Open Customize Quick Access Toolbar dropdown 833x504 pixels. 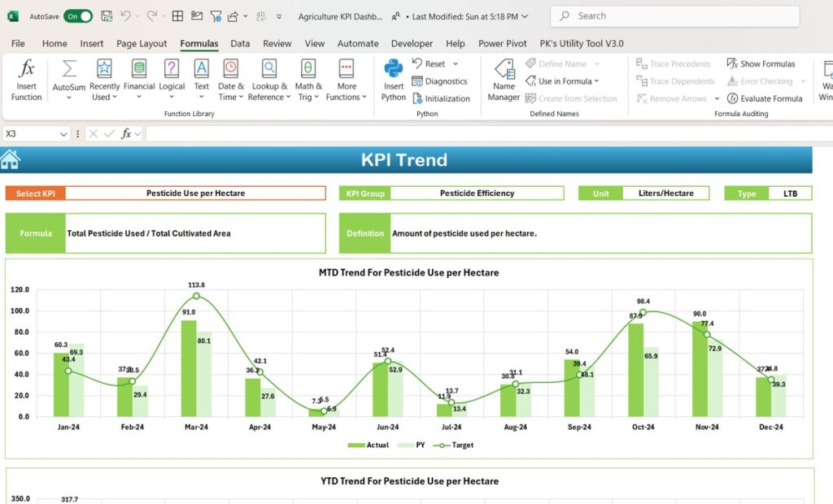279,17
